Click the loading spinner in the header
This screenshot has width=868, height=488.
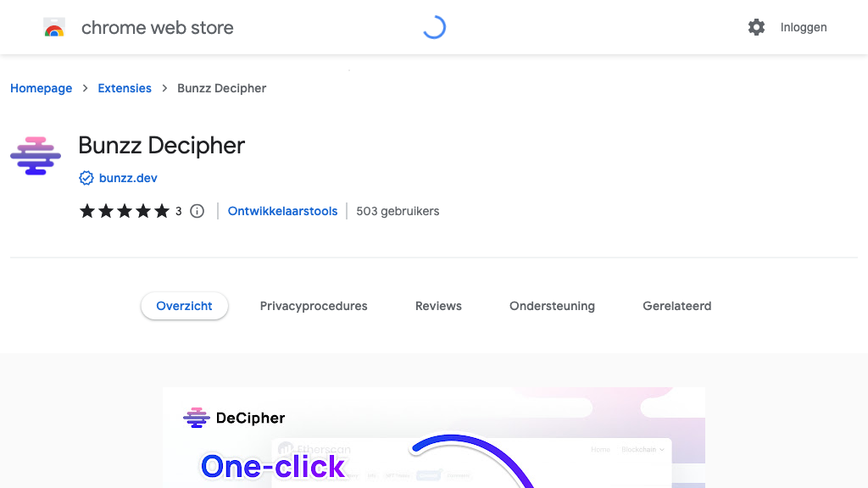pos(434,27)
